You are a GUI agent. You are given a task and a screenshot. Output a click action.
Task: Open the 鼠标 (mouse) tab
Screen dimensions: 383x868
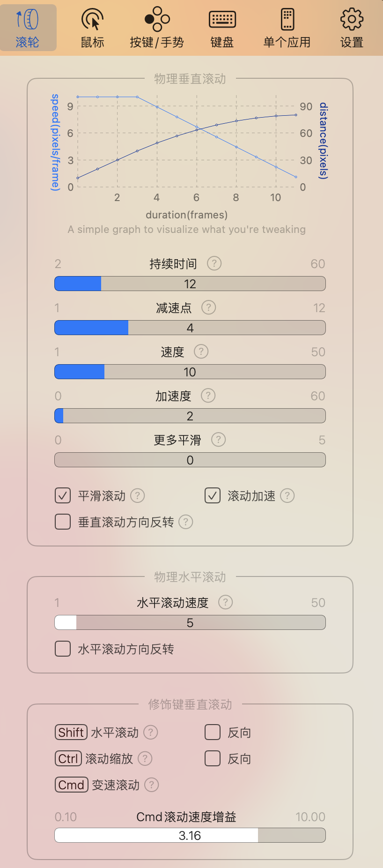[x=93, y=28]
